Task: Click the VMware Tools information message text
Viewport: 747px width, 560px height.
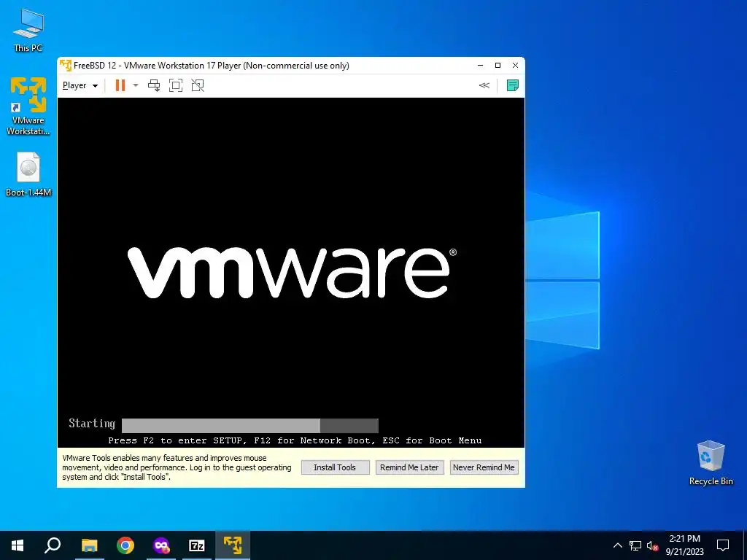Action: click(x=177, y=467)
